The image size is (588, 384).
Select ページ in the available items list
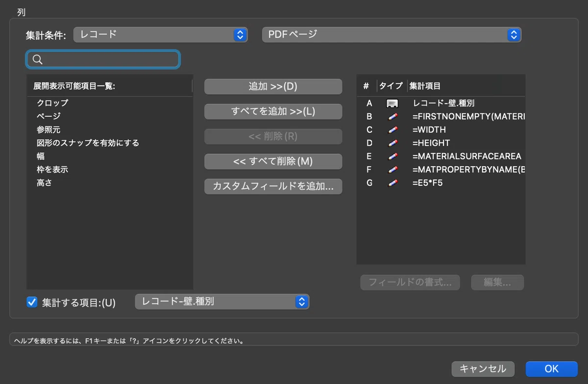click(110, 116)
